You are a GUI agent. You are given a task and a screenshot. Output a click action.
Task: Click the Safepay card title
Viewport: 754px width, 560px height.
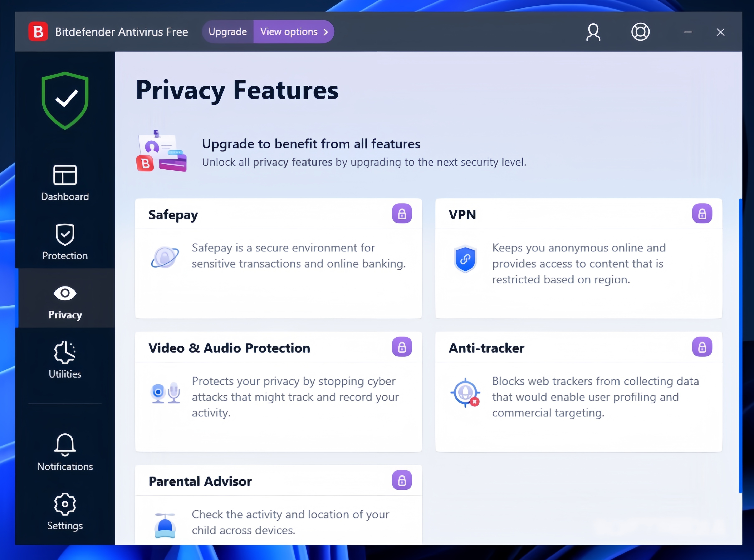[x=173, y=215]
